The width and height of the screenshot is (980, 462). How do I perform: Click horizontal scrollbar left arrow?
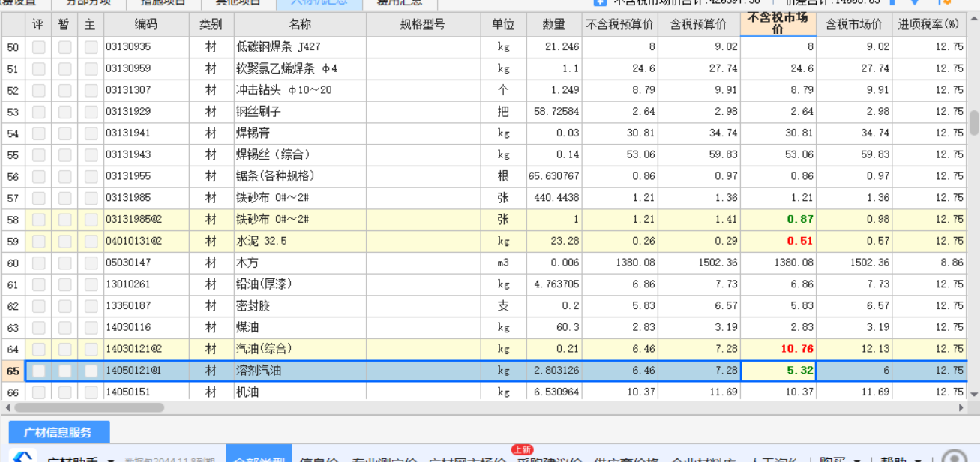[x=7, y=407]
